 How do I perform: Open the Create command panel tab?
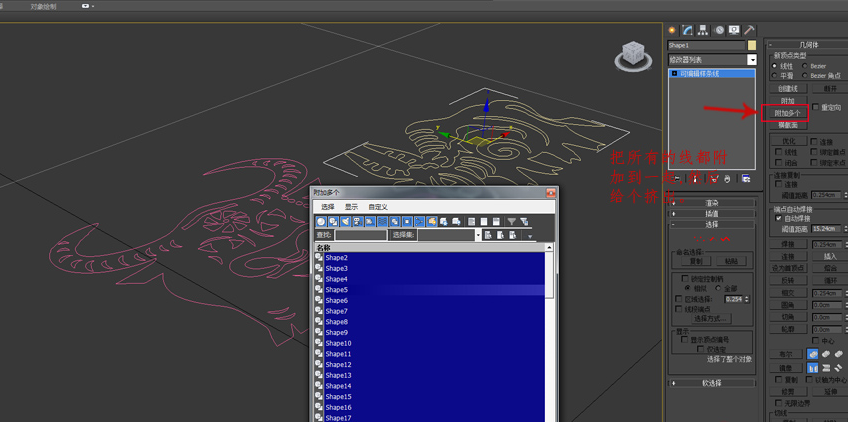(x=672, y=30)
